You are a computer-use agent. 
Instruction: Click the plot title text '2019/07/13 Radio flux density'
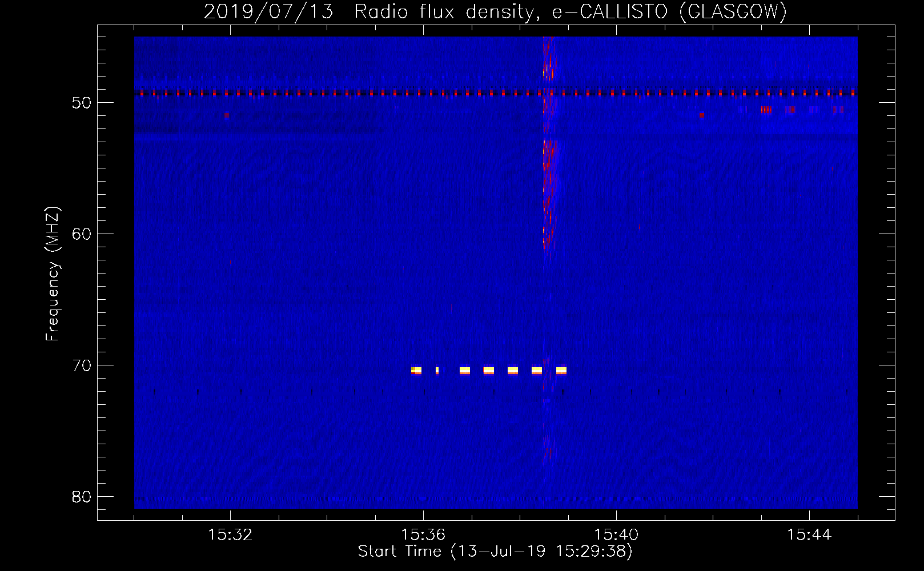pyautogui.click(x=369, y=11)
